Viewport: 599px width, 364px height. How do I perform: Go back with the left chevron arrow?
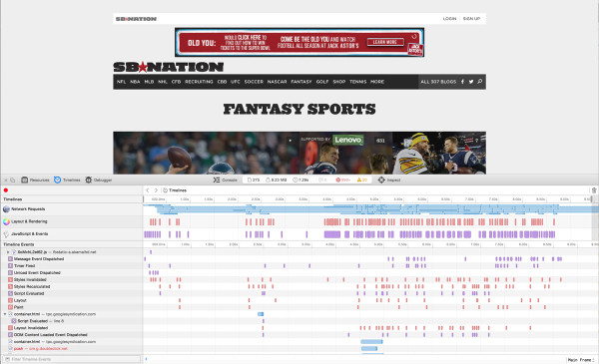pos(148,190)
